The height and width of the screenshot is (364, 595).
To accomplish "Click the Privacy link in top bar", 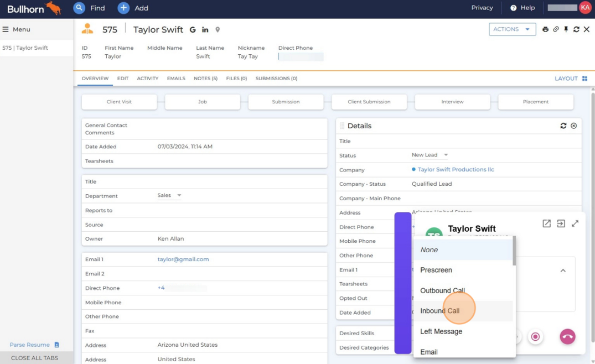I will (482, 8).
